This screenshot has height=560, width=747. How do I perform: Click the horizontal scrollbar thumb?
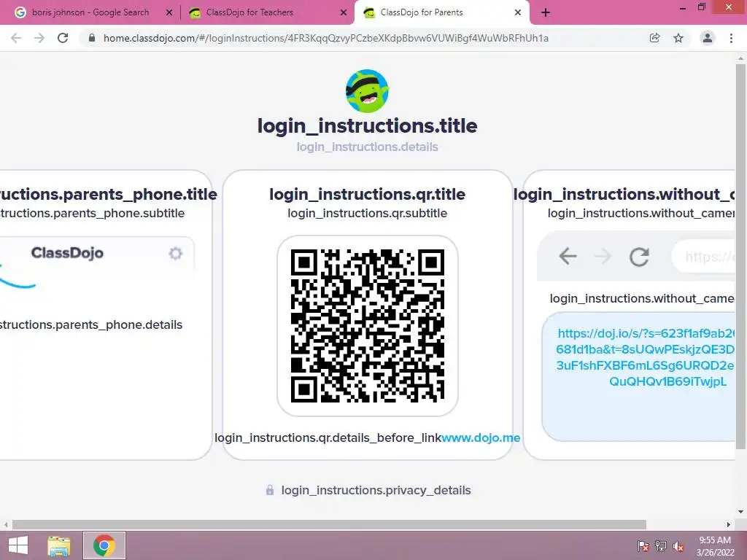tap(329, 524)
